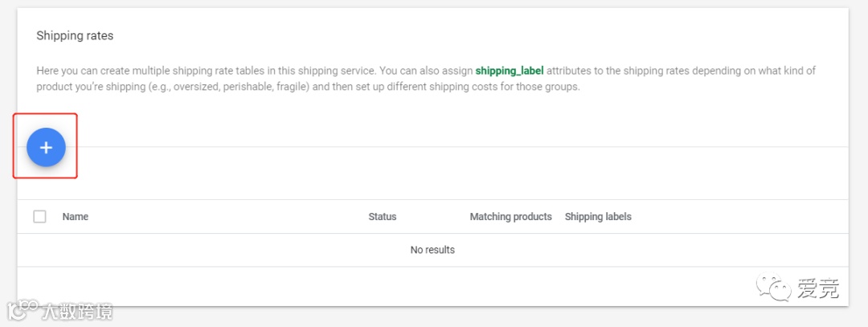Image resolution: width=868 pixels, height=327 pixels.
Task: Click the blue plus add button
Action: [46, 147]
